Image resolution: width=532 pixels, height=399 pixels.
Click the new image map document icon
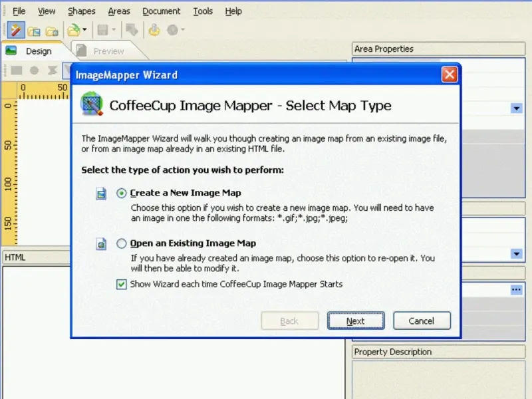101,194
